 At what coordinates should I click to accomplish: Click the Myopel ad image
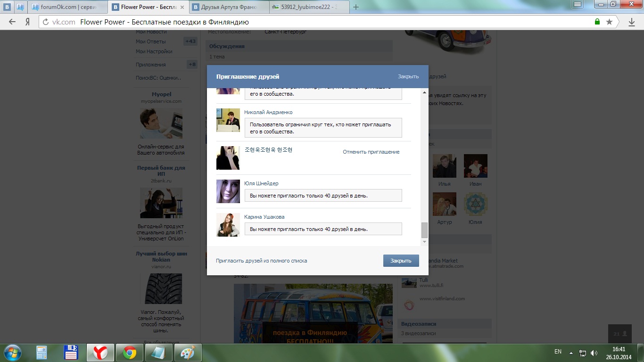[161, 123]
